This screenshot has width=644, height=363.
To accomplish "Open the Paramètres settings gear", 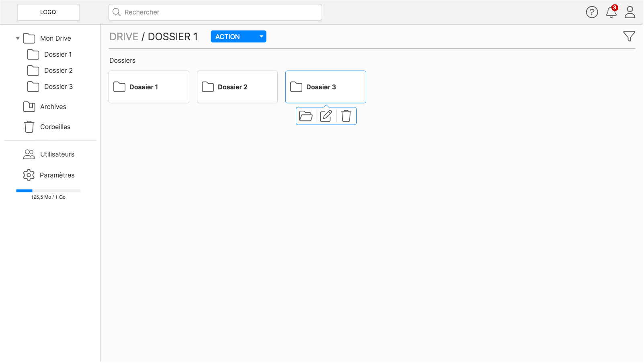I will 57,175.
